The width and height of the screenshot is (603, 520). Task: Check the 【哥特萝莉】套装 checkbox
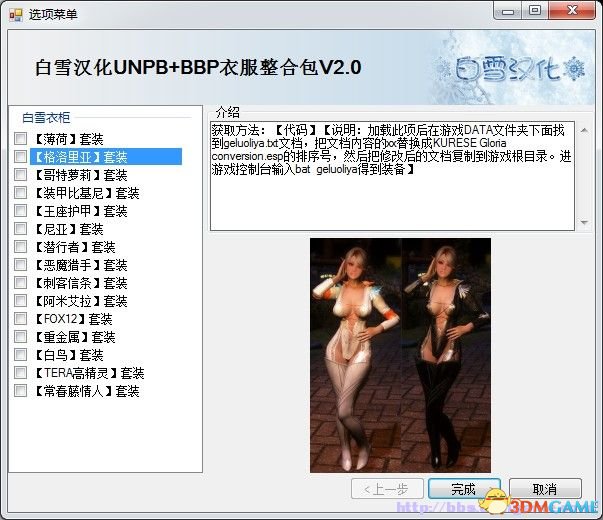click(20, 175)
